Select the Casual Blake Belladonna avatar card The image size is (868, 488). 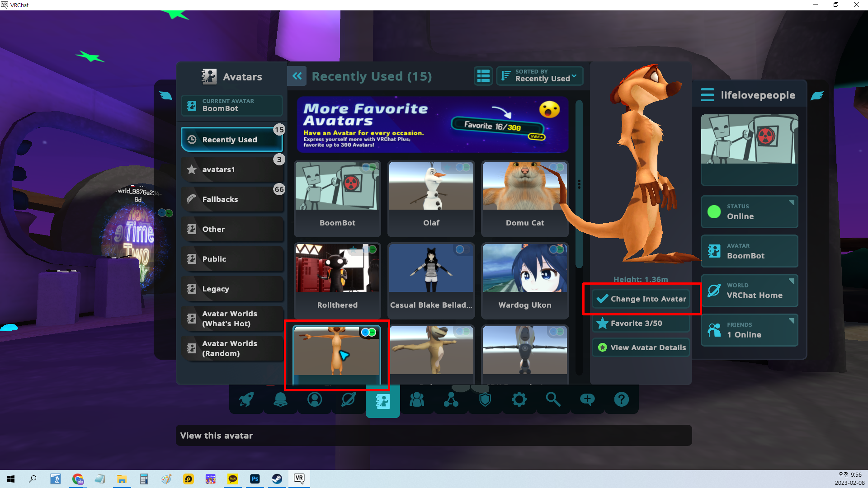point(431,281)
